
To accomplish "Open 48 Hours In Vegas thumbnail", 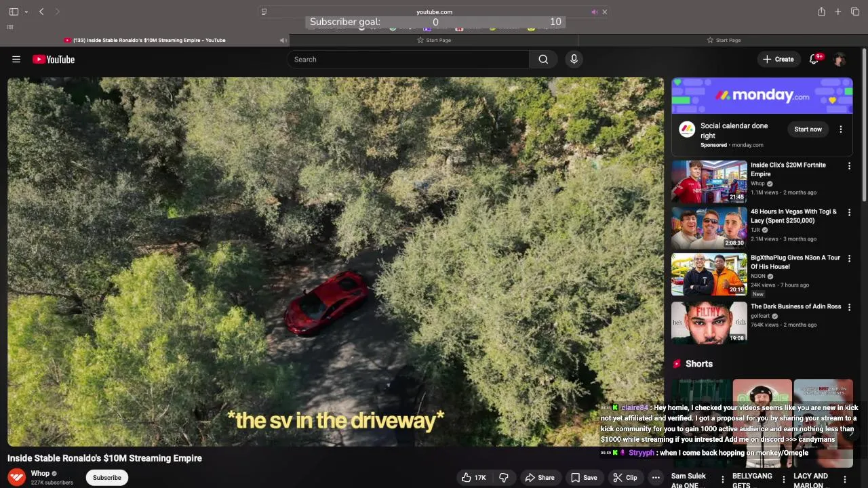I will tap(709, 228).
